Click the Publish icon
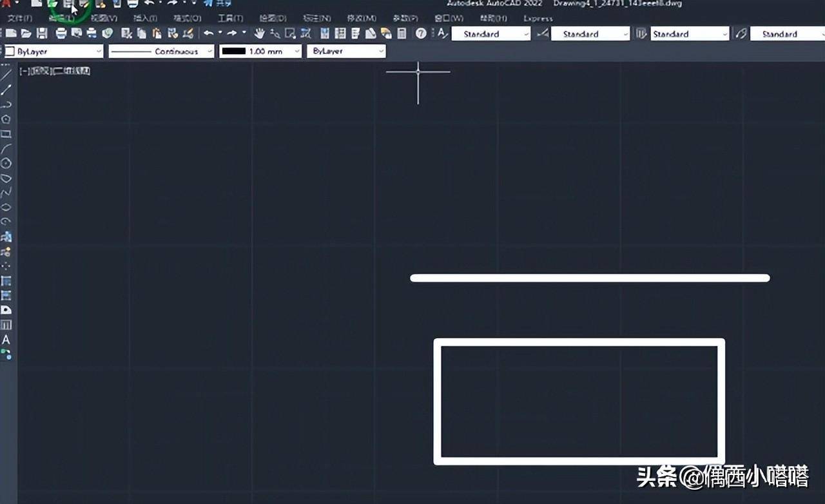This screenshot has width=825, height=504. coord(92,34)
